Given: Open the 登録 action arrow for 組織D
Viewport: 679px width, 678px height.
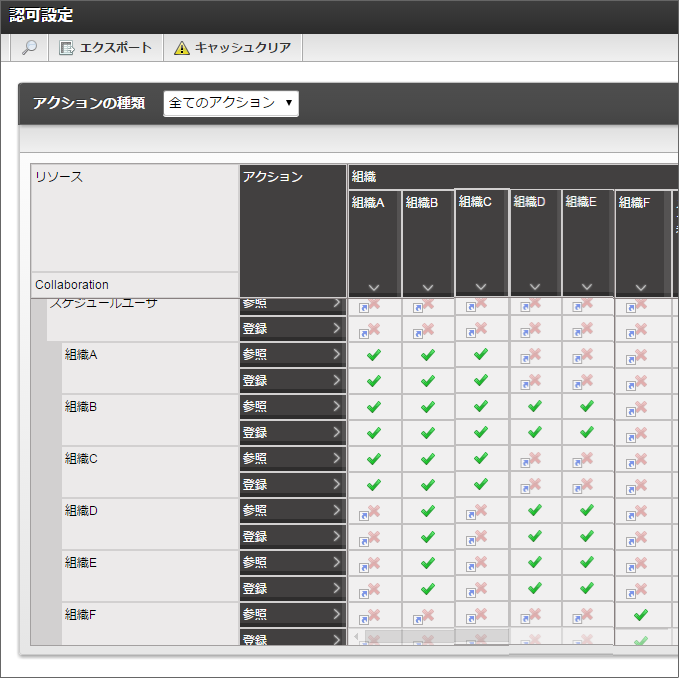Looking at the screenshot, I should tap(336, 536).
